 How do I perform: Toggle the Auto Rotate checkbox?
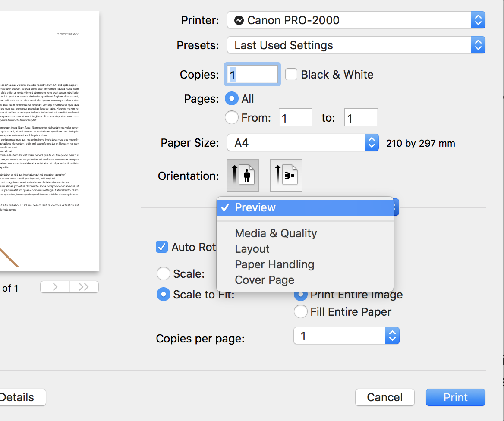(x=162, y=247)
